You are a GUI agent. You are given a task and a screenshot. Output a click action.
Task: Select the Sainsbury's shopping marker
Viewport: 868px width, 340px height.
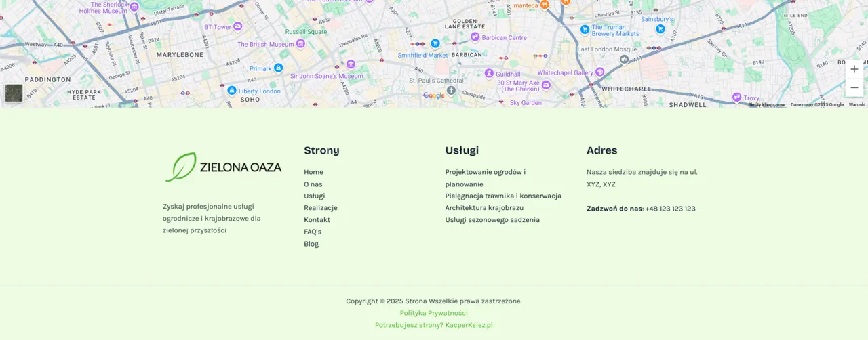660,28
